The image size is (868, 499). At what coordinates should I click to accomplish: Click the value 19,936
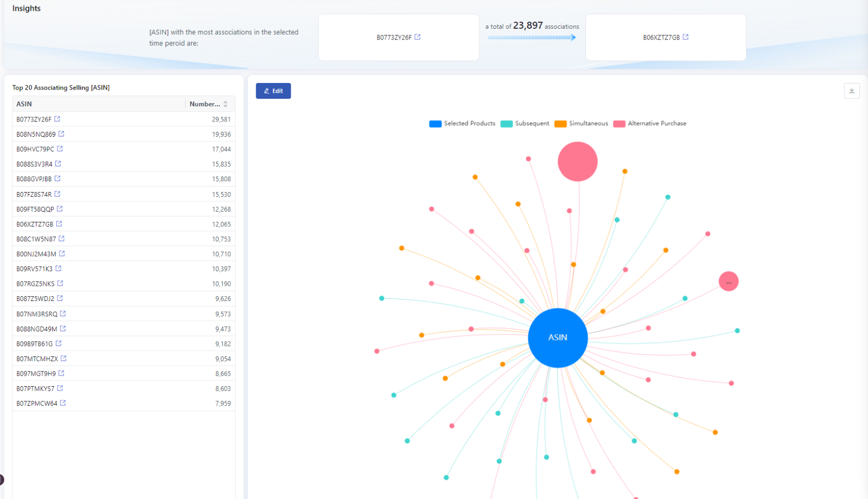point(221,134)
